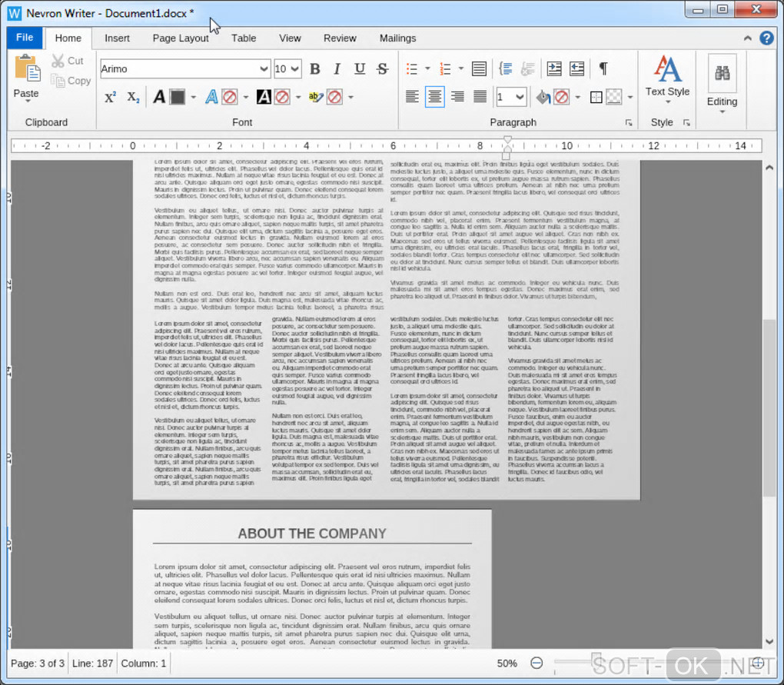Click the Text Style letters icon
784x685 pixels.
click(x=667, y=68)
